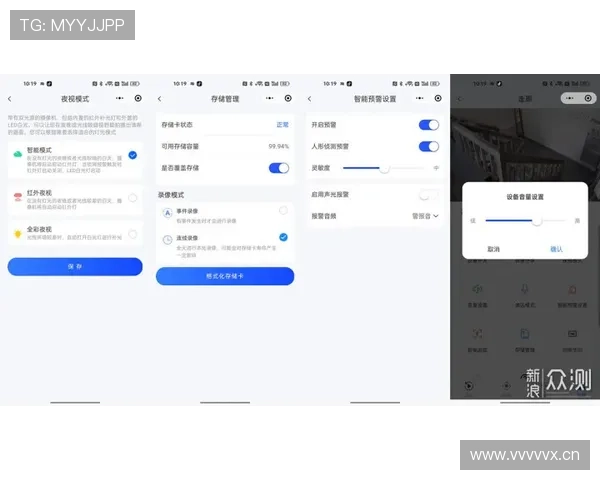Tap 取消 in the 设备音量设置 dialog
The width and height of the screenshot is (600, 480).
[x=493, y=249]
